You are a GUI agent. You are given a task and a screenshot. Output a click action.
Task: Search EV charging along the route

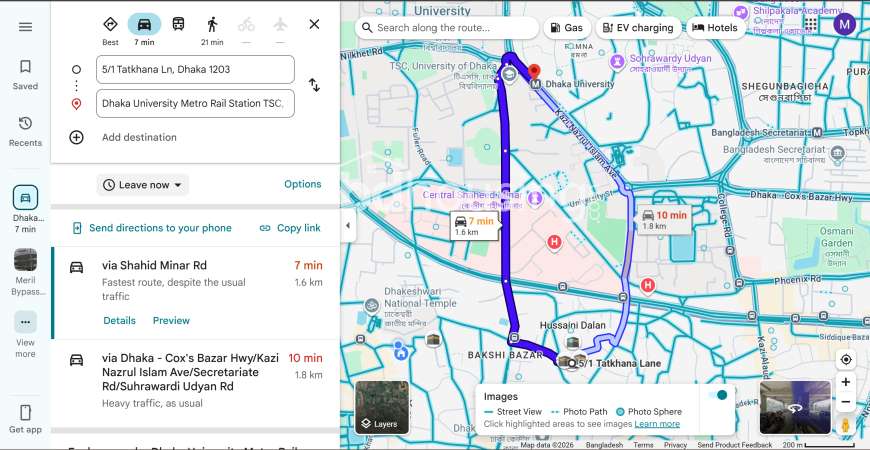point(638,28)
